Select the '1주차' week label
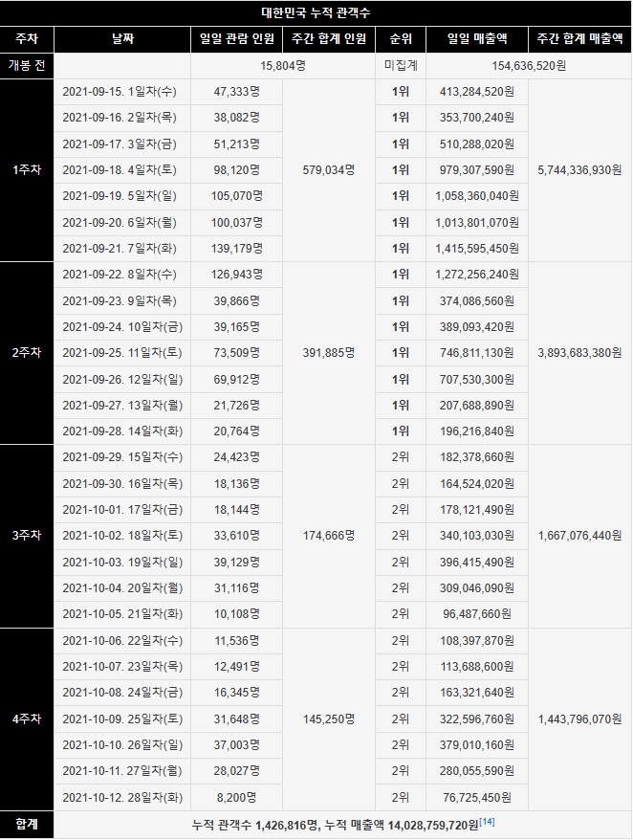This screenshot has width=633, height=840. [27, 170]
